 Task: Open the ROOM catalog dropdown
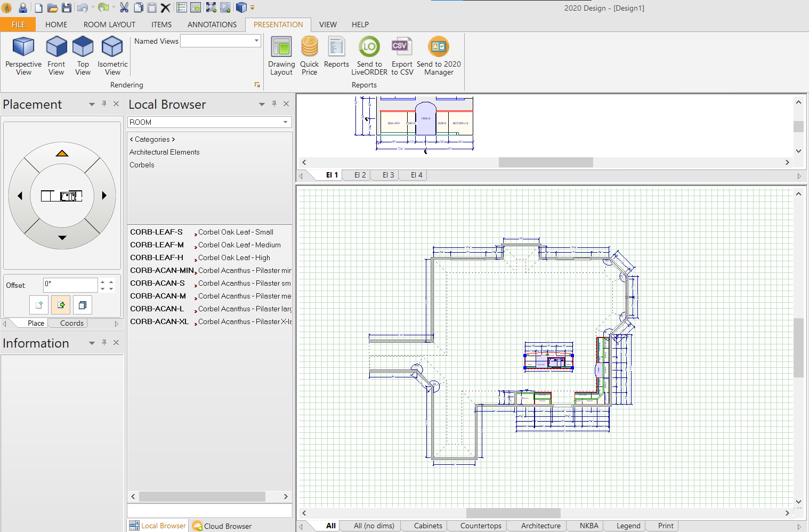click(286, 122)
